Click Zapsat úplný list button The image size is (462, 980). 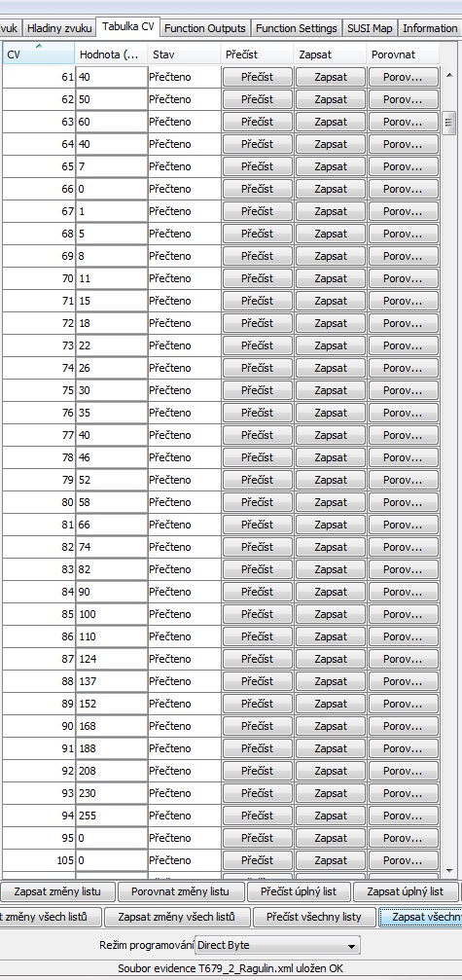coord(406,890)
